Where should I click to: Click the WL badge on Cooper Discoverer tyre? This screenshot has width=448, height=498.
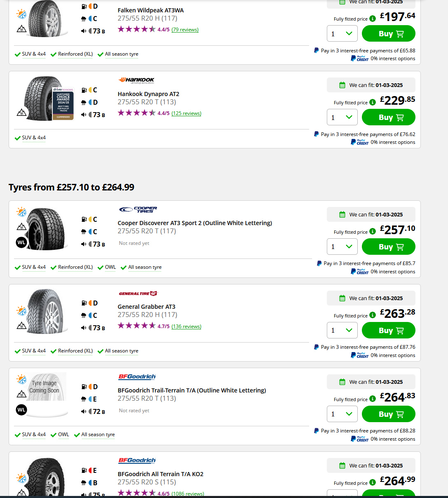click(x=21, y=242)
